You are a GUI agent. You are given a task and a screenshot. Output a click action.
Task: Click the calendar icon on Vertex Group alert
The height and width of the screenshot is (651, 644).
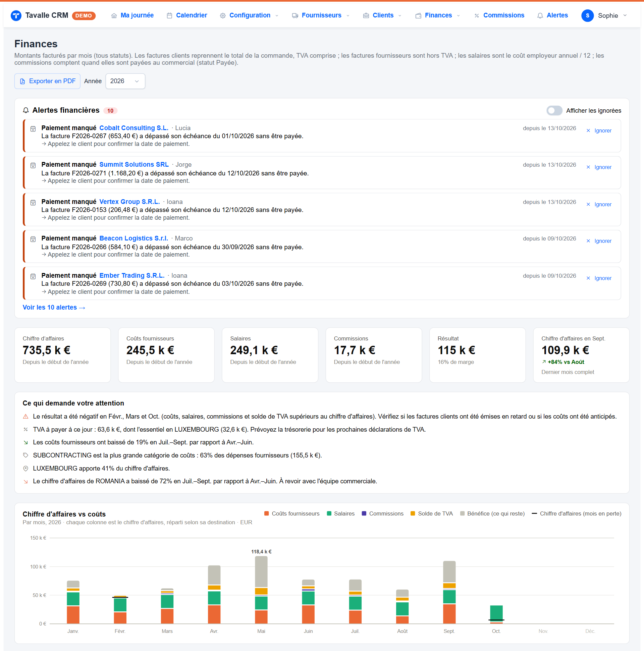click(33, 203)
